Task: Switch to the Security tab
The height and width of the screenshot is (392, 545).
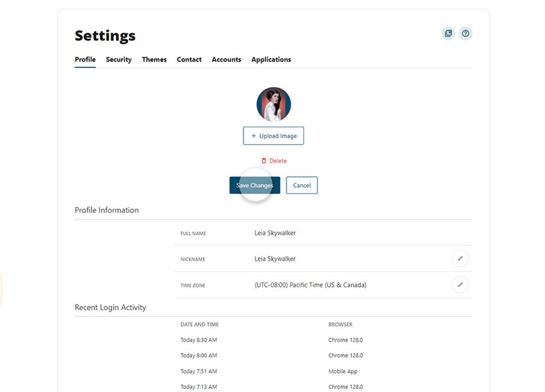Action: click(119, 60)
